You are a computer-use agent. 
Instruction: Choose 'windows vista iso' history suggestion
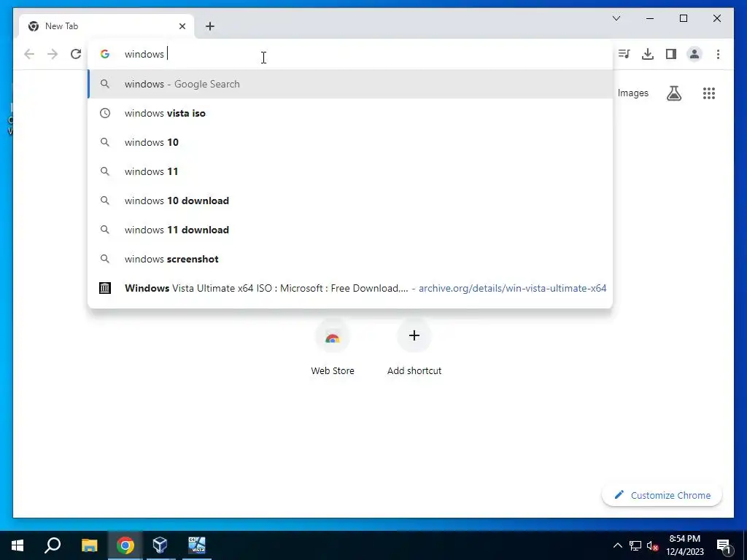click(x=350, y=113)
